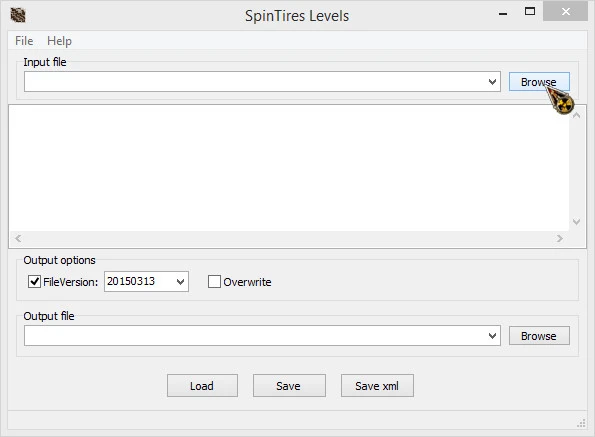Click inside the empty log text area
Image resolution: width=595 pixels, height=437 pixels.
[289, 168]
